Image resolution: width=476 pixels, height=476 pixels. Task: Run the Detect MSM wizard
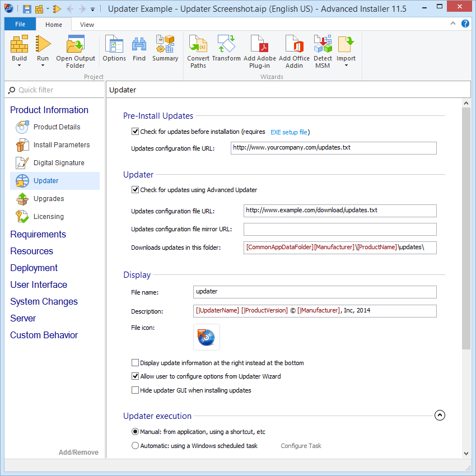click(323, 45)
